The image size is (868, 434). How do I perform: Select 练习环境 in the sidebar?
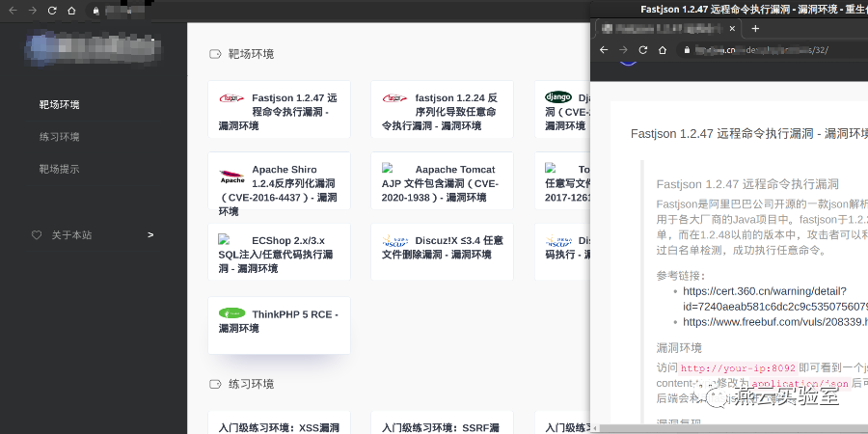click(59, 137)
